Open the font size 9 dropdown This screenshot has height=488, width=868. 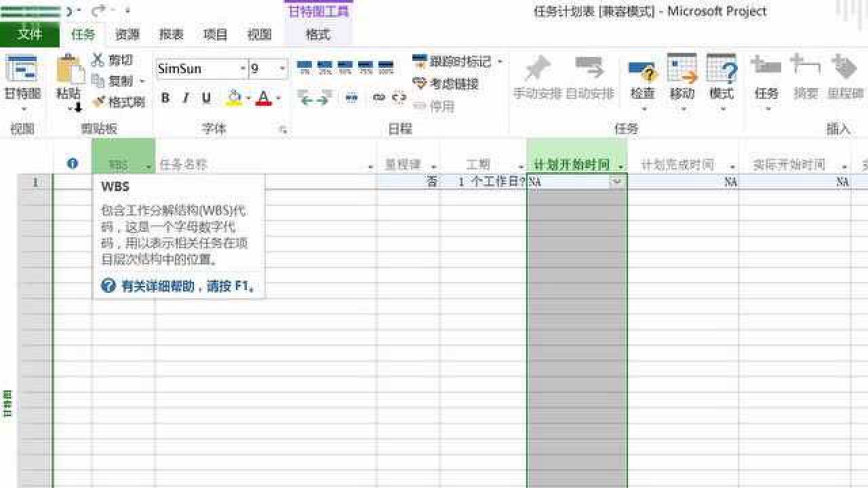click(283, 68)
